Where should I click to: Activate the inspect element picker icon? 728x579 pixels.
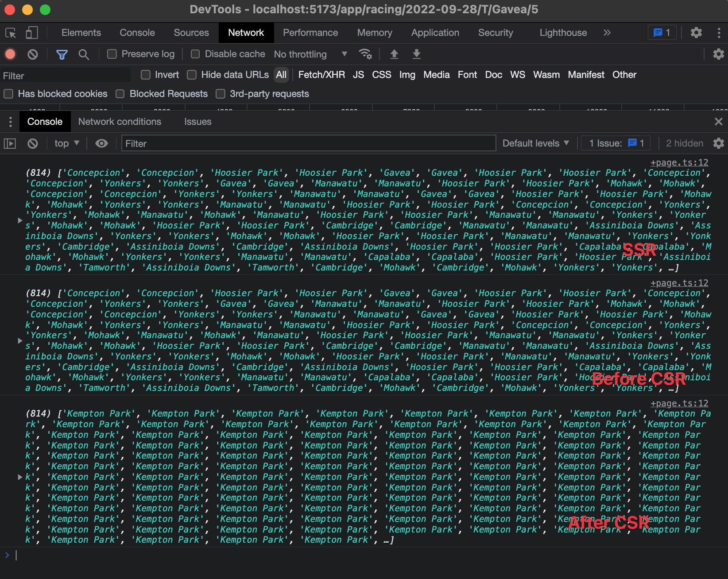[x=11, y=33]
